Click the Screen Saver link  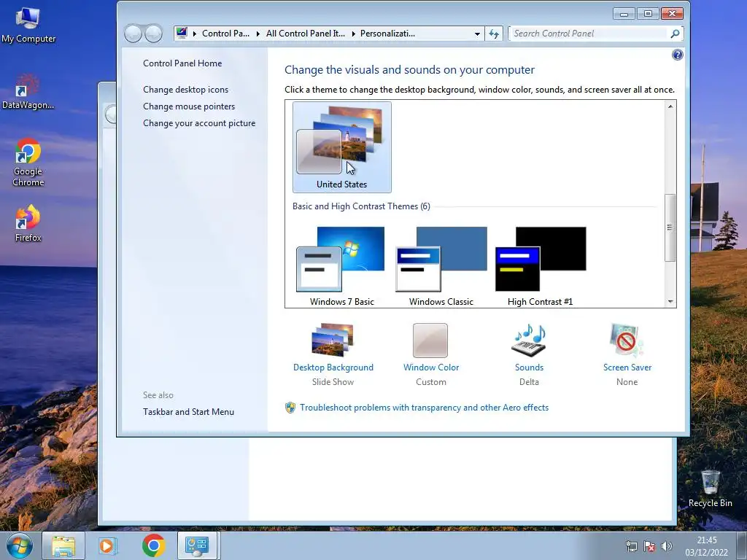627,367
